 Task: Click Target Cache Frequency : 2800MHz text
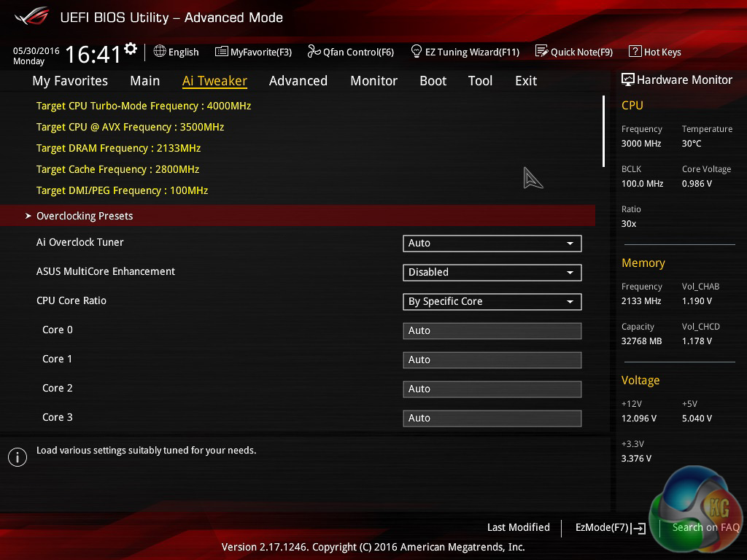pyautogui.click(x=117, y=169)
